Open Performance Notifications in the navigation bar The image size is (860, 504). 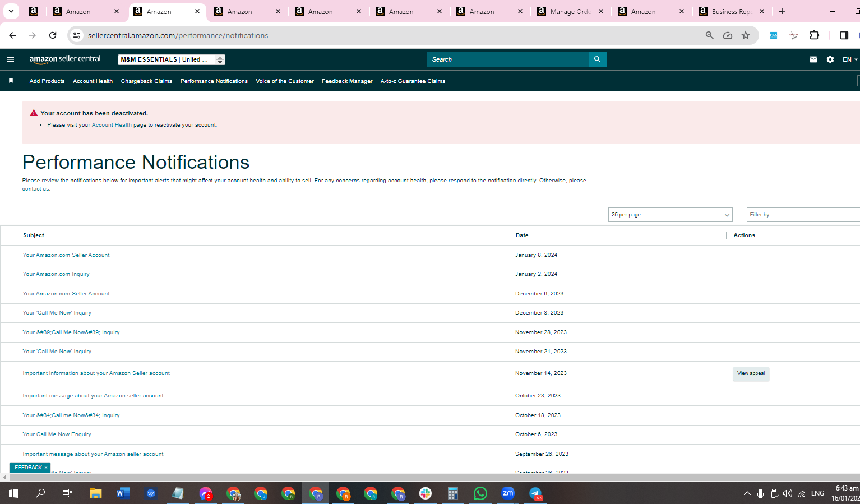point(214,81)
